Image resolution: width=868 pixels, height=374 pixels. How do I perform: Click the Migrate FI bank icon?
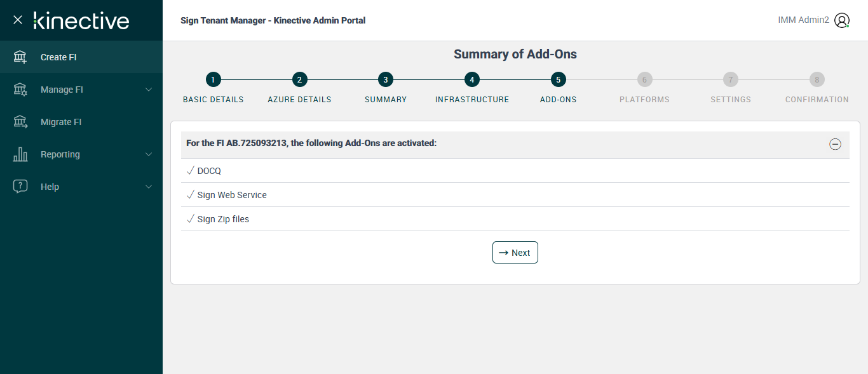point(20,122)
